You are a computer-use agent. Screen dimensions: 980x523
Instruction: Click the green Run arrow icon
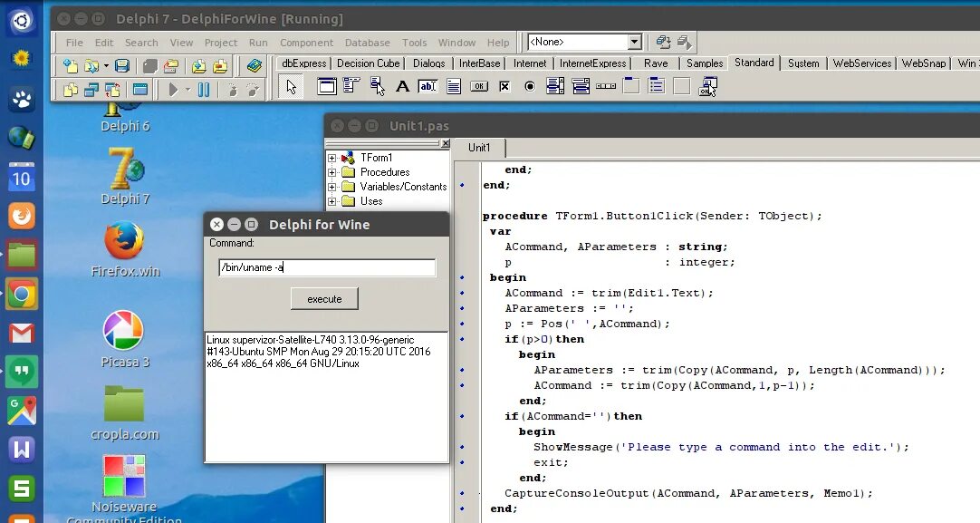pyautogui.click(x=173, y=90)
